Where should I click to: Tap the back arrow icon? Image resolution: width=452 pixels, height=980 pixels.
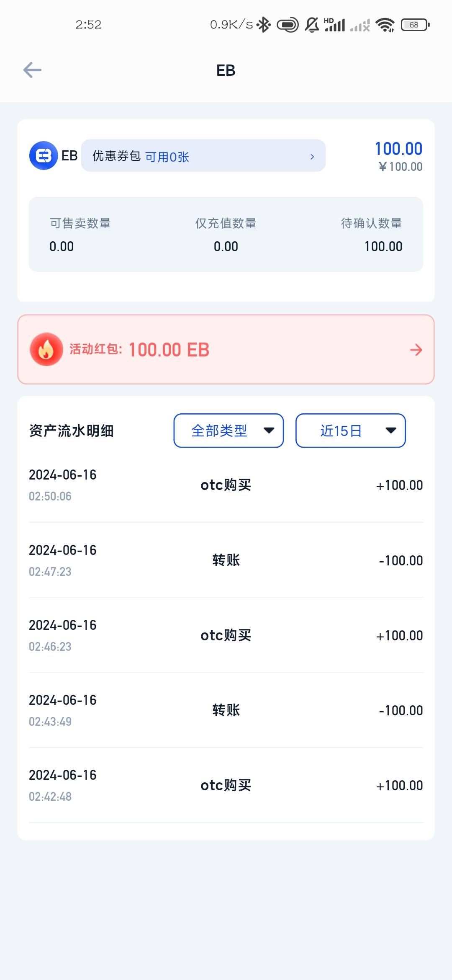[32, 70]
